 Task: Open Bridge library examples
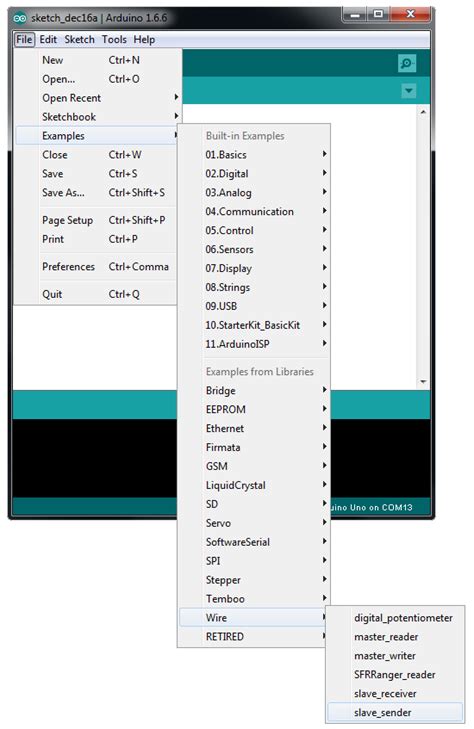pos(254,391)
